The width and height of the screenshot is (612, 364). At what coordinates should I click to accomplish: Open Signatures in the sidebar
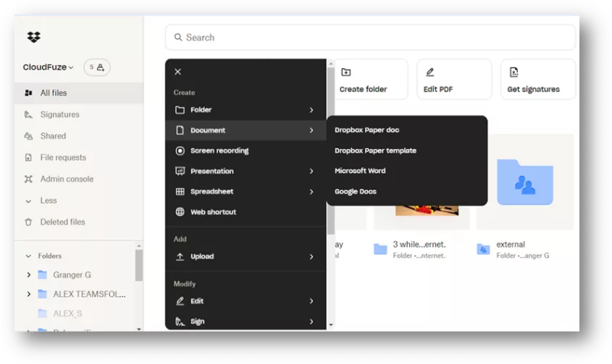(79, 114)
